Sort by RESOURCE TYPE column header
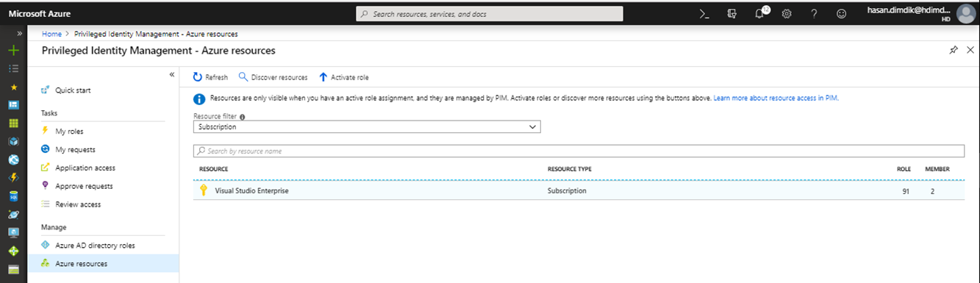 click(570, 169)
